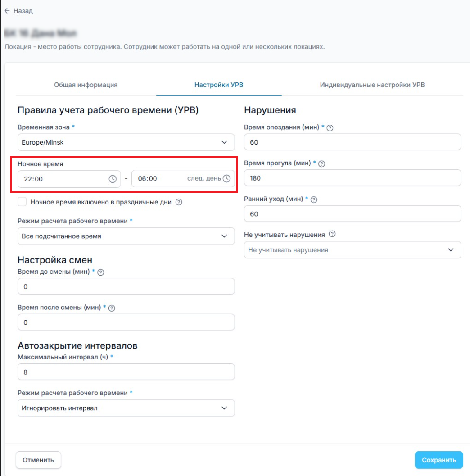The image size is (470, 476).
Task: Open the clock picker for 22:00 start time
Action: (113, 179)
